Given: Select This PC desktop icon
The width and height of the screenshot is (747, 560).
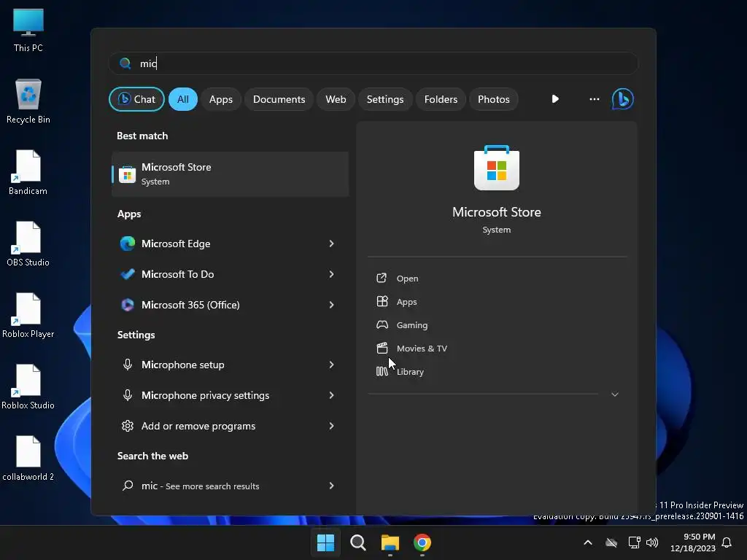Looking at the screenshot, I should (x=28, y=30).
